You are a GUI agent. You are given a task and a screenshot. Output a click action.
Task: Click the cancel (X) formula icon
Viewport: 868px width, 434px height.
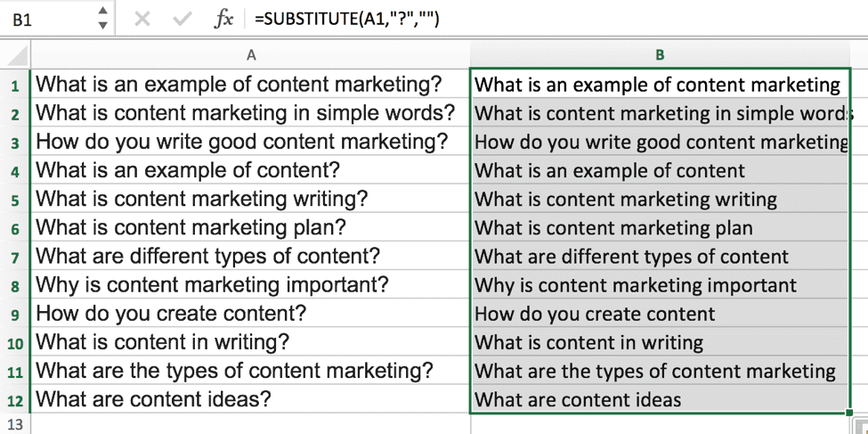[x=142, y=20]
